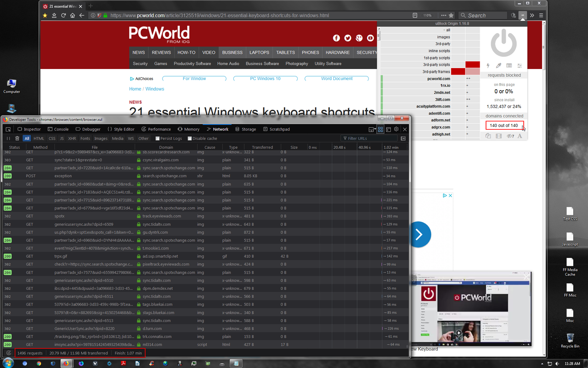Open the Memory tab in DevTools

[188, 129]
